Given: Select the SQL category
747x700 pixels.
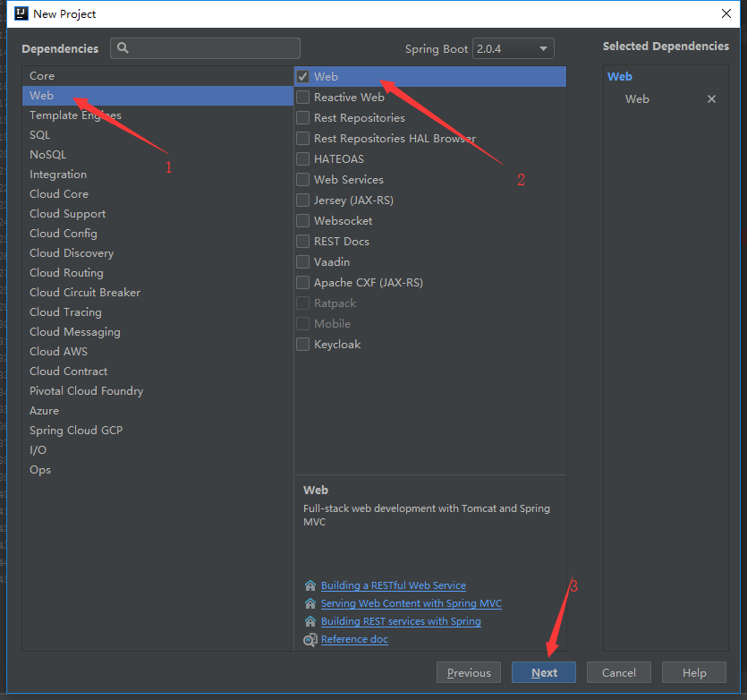Looking at the screenshot, I should [157, 135].
